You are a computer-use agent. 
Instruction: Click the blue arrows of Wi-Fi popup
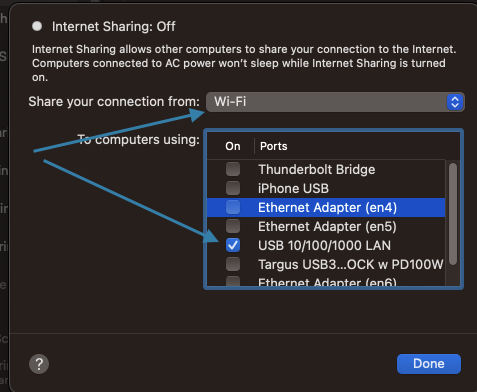click(455, 102)
